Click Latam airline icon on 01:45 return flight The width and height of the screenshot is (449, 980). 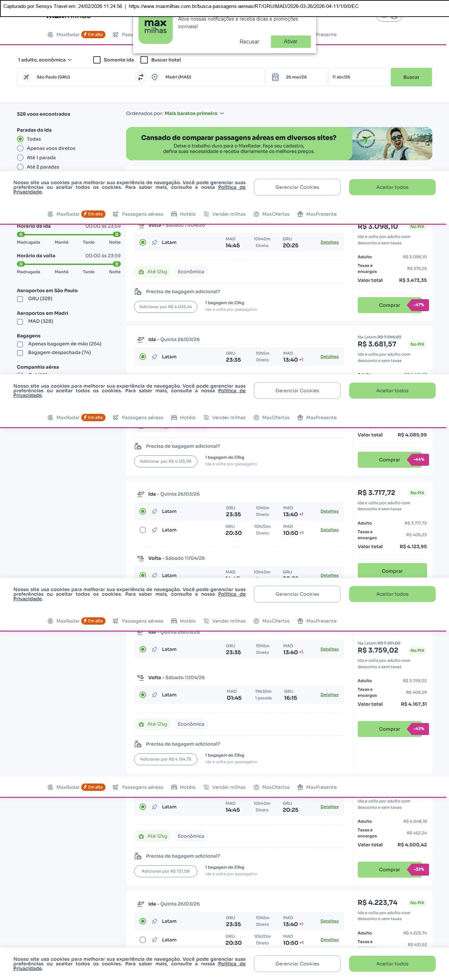pyautogui.click(x=155, y=695)
